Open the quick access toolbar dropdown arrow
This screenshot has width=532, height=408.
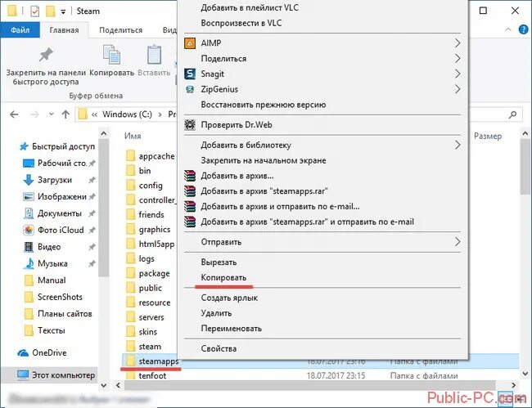click(x=63, y=12)
